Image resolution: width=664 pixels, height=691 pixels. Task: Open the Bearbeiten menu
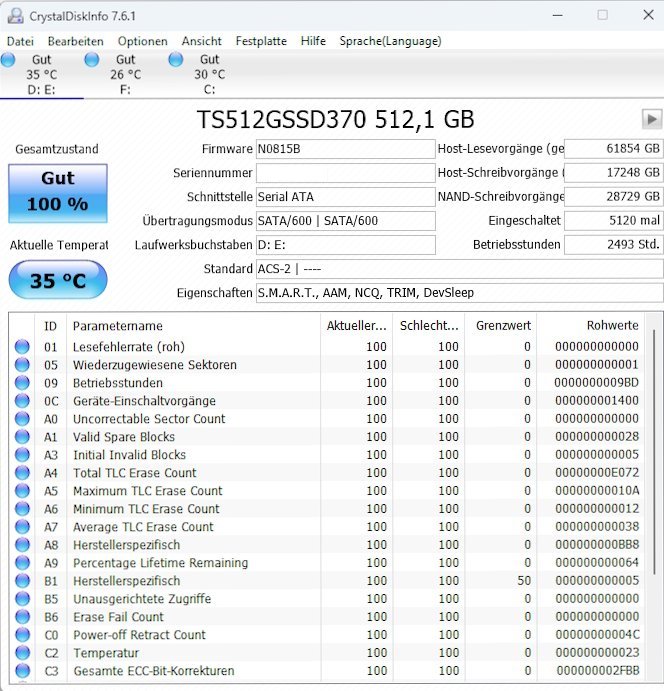[x=76, y=41]
